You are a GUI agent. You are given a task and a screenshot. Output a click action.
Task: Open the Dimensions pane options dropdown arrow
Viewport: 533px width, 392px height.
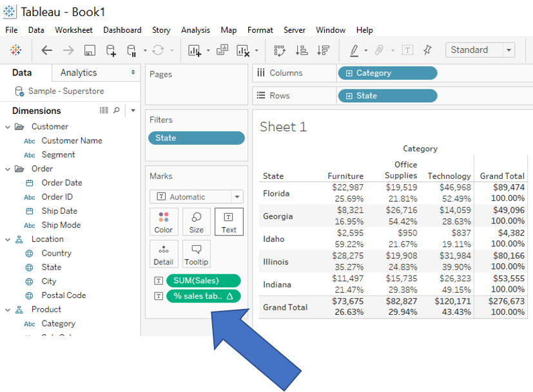click(133, 110)
